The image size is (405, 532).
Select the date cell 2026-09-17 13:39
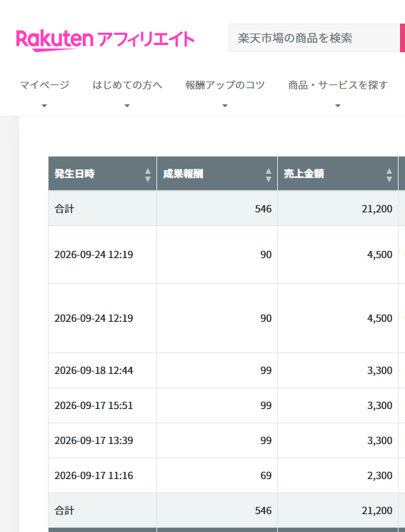(103, 440)
